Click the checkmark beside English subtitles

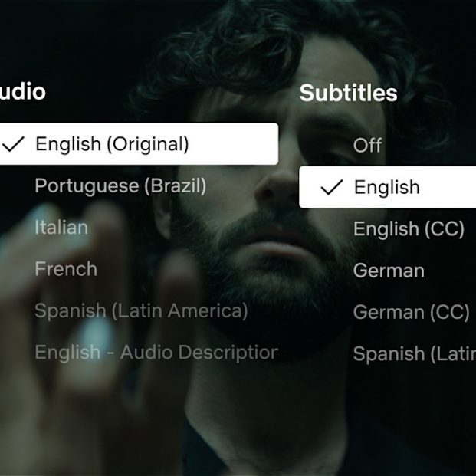tap(331, 188)
